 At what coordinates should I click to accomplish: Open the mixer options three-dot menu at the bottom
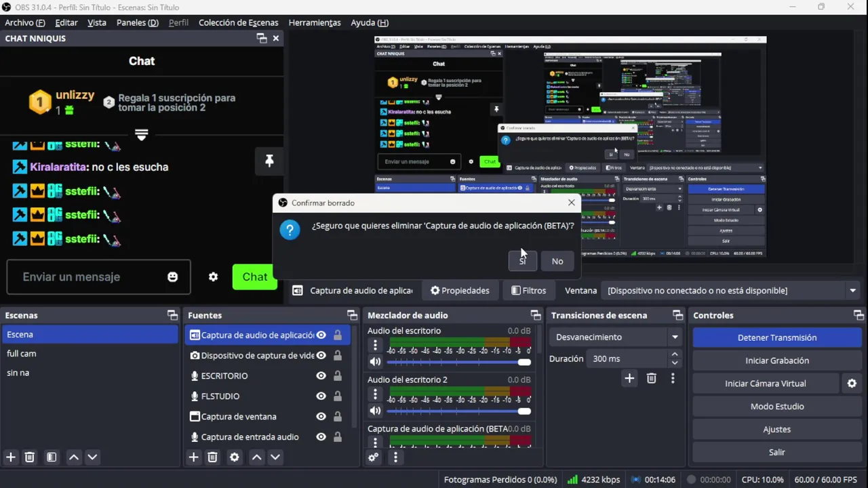[395, 457]
